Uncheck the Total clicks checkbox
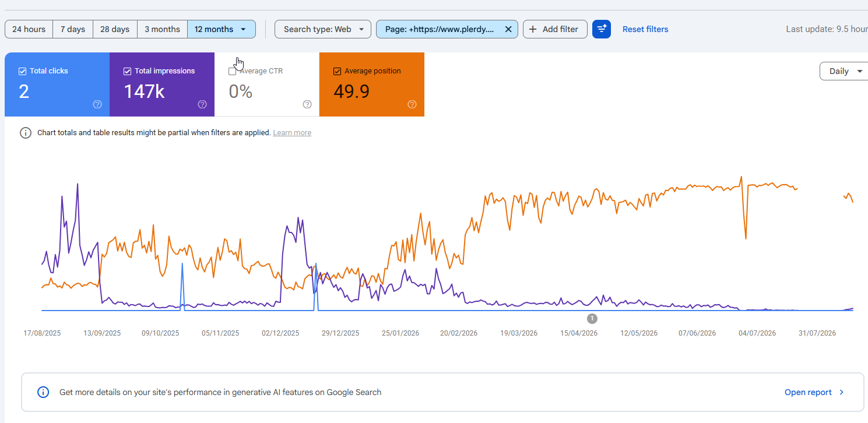The height and width of the screenshot is (423, 868). pyautogui.click(x=23, y=71)
